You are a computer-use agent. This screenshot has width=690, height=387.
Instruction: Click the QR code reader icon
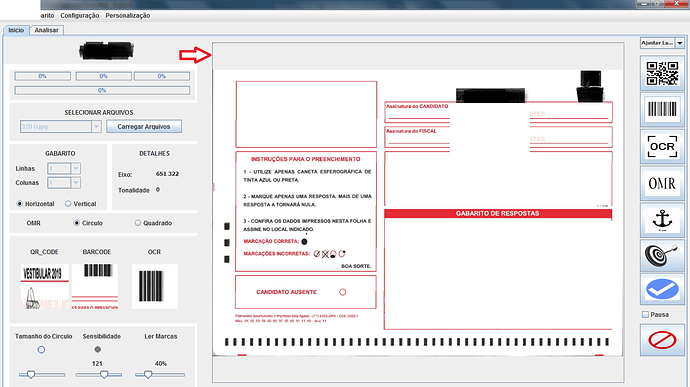662,74
